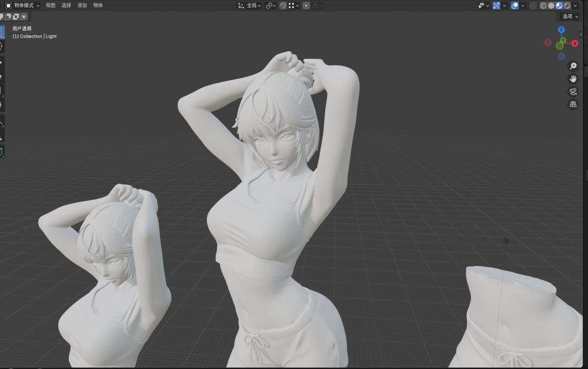The width and height of the screenshot is (588, 369).
Task: Click the hand pan icon beside the viewport
Action: pos(573,78)
